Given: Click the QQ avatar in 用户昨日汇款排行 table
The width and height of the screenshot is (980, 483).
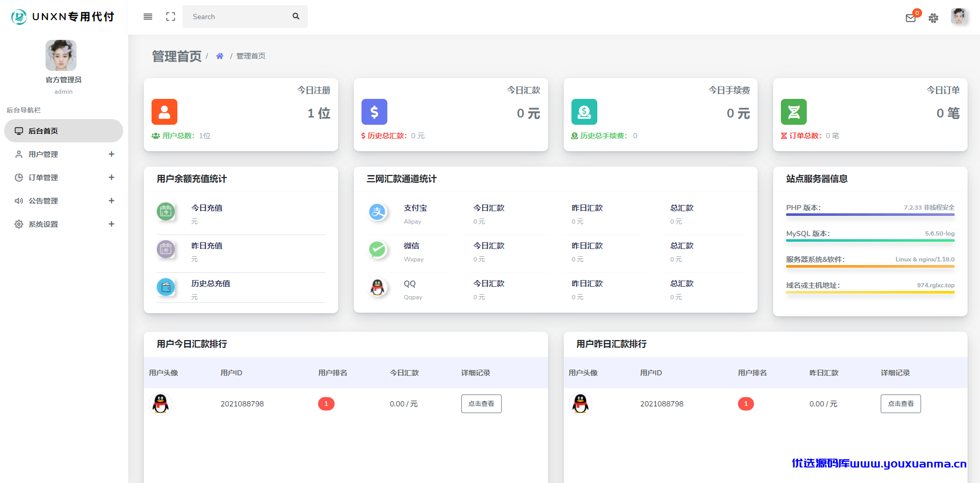Looking at the screenshot, I should coord(580,404).
